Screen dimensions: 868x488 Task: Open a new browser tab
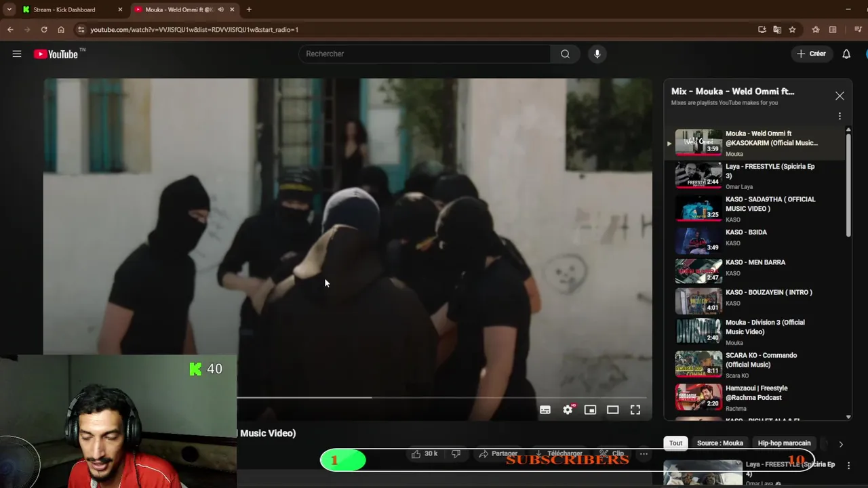249,9
